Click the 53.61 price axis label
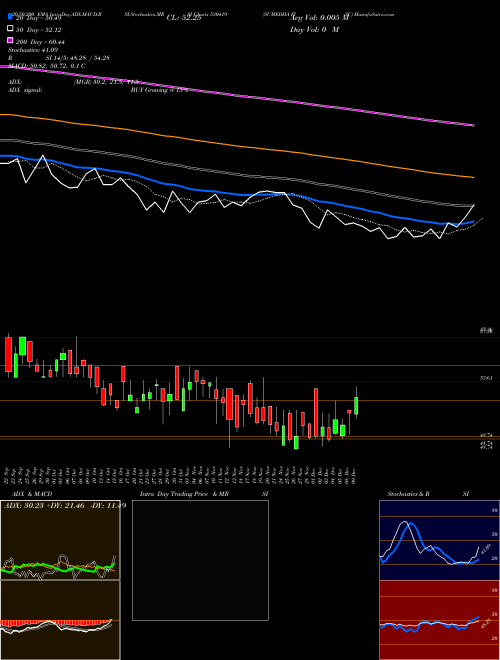Image resolution: width=500 pixels, height=660 pixels. coord(486,378)
